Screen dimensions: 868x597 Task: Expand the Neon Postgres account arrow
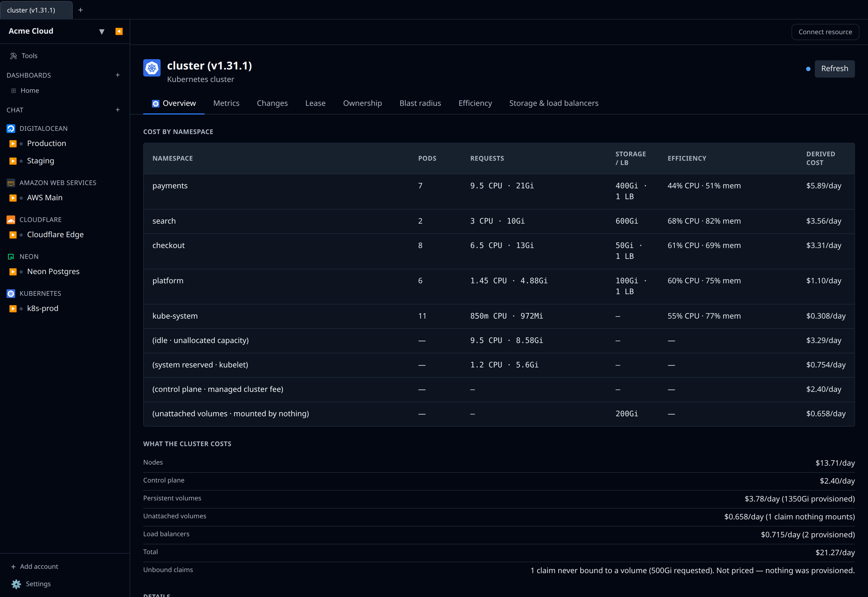tap(13, 272)
